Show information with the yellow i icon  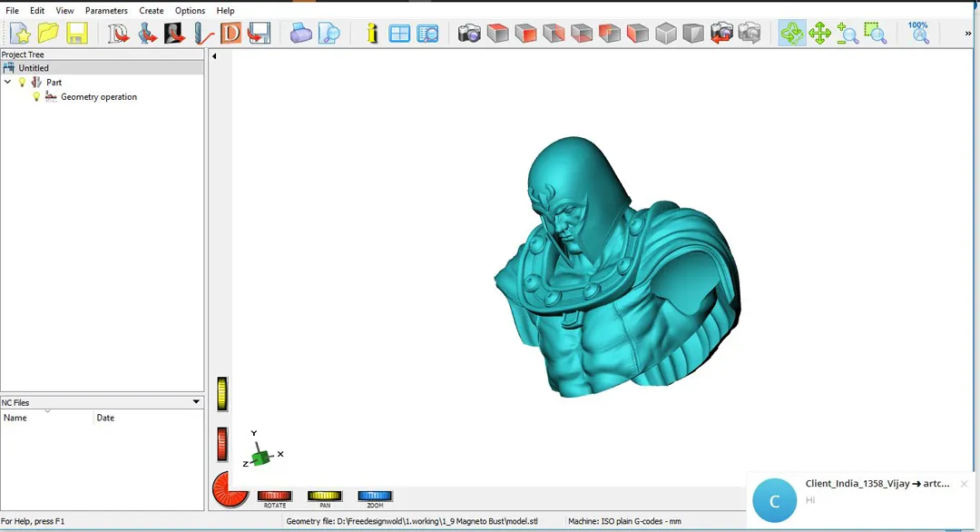point(372,33)
